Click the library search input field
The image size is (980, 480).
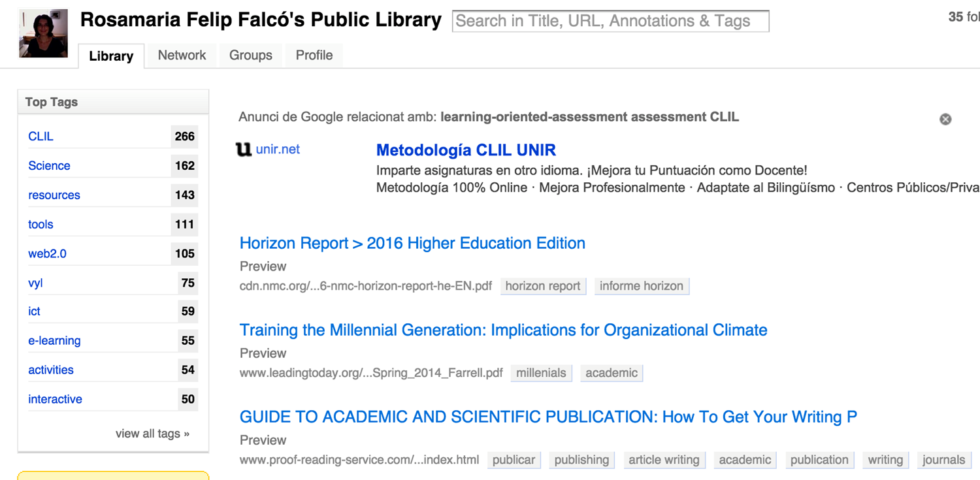coord(610,21)
